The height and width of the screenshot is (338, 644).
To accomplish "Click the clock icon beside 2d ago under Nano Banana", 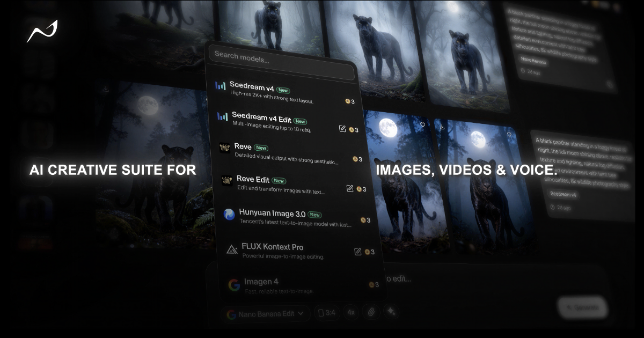I will pyautogui.click(x=523, y=71).
